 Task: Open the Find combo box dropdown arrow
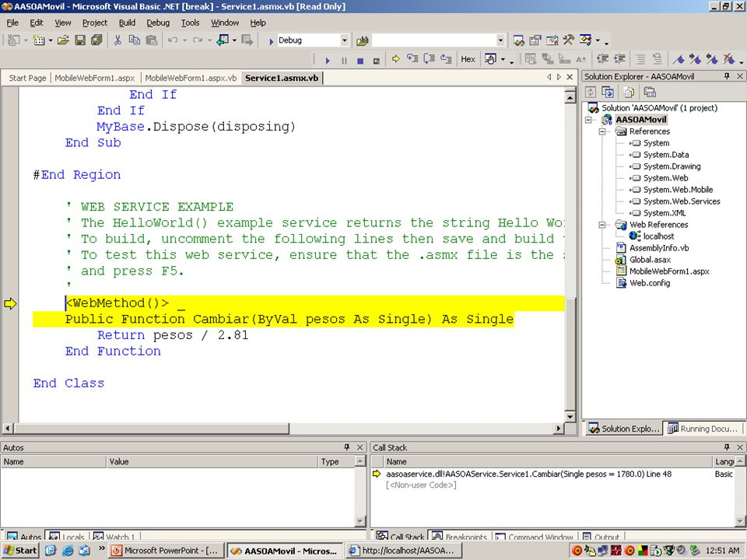500,40
